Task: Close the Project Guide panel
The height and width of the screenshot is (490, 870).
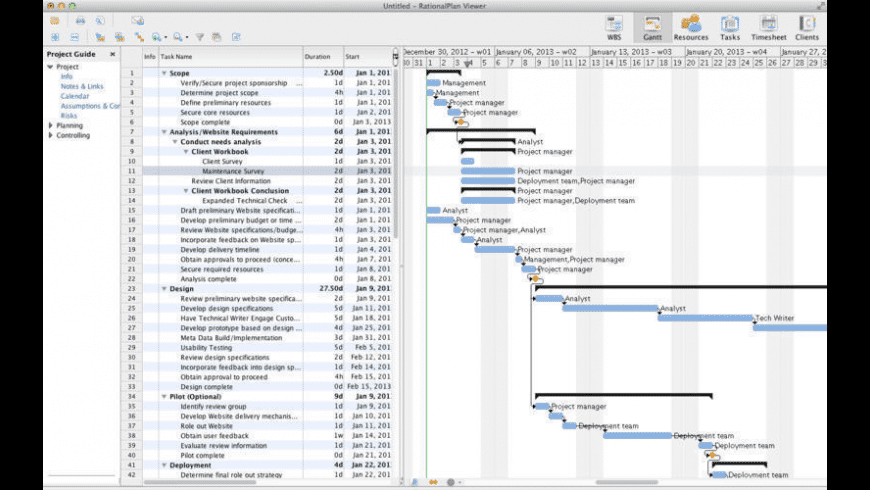Action: click(x=112, y=54)
